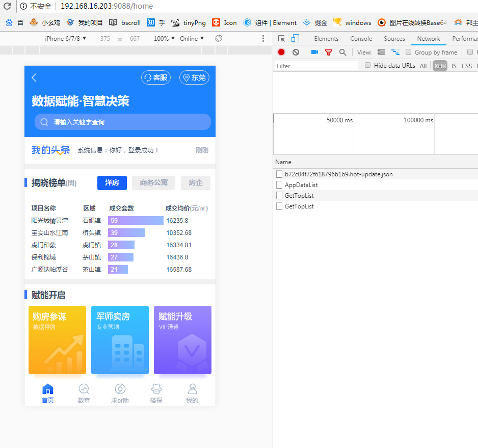This screenshot has height=448, width=478.
Task: Click the 阳光城愉景湾 bar showing 59
Action: tap(136, 221)
